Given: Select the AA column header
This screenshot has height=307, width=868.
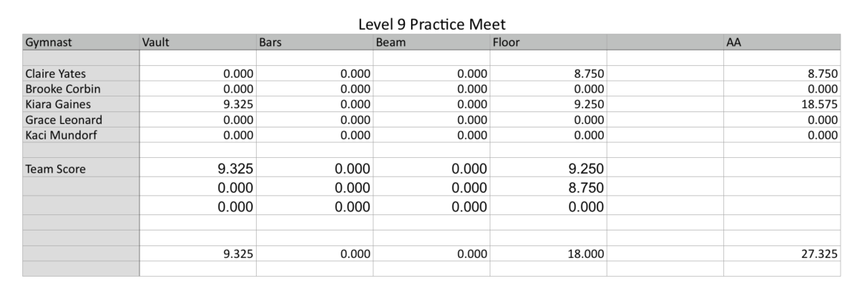Looking at the screenshot, I should (x=781, y=42).
